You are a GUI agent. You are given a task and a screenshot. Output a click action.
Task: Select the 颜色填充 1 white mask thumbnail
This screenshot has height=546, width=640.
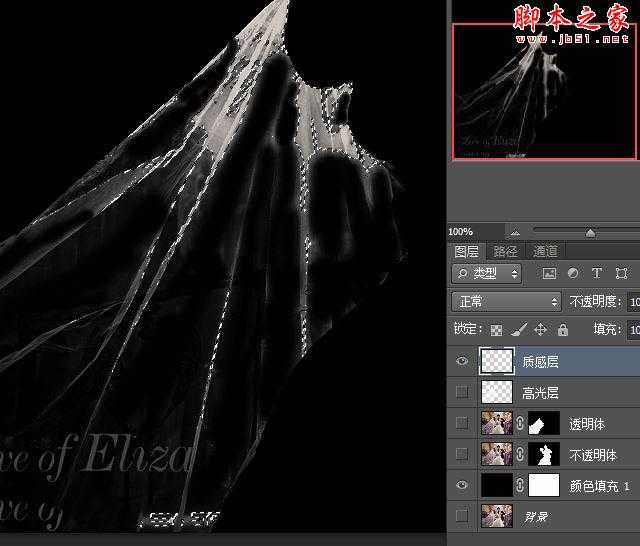pos(544,485)
